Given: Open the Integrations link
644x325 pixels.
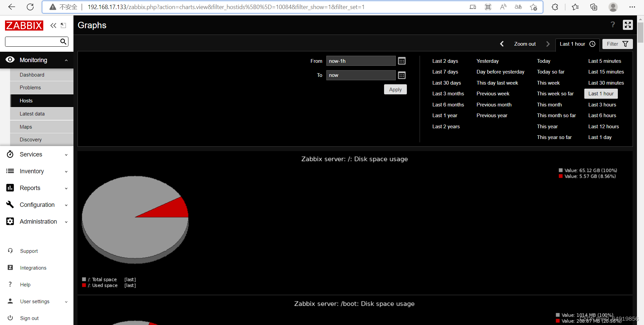Looking at the screenshot, I should pos(33,268).
